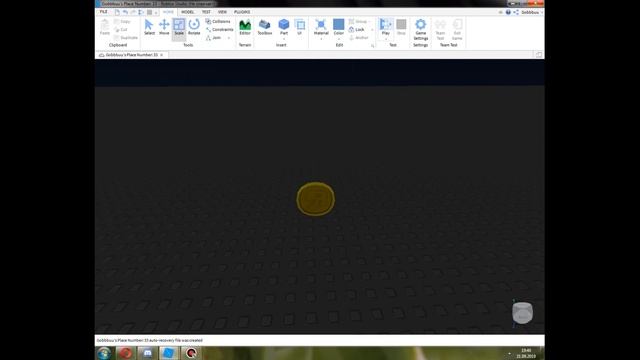This screenshot has width=640, height=360.
Task: Click the yellow coin object in viewport
Action: pyautogui.click(x=316, y=199)
